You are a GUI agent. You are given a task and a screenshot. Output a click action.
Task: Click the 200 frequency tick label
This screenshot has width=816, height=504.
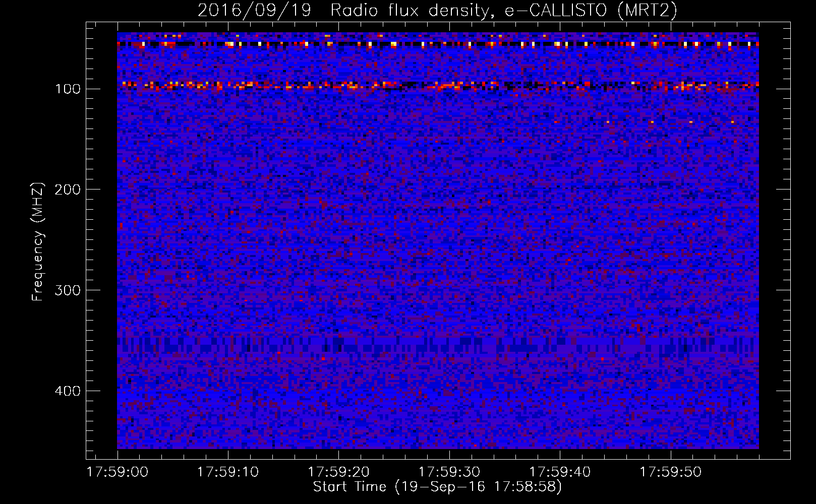68,190
